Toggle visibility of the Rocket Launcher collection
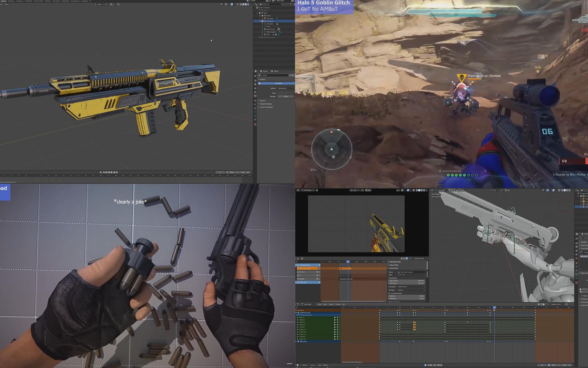 260,37
